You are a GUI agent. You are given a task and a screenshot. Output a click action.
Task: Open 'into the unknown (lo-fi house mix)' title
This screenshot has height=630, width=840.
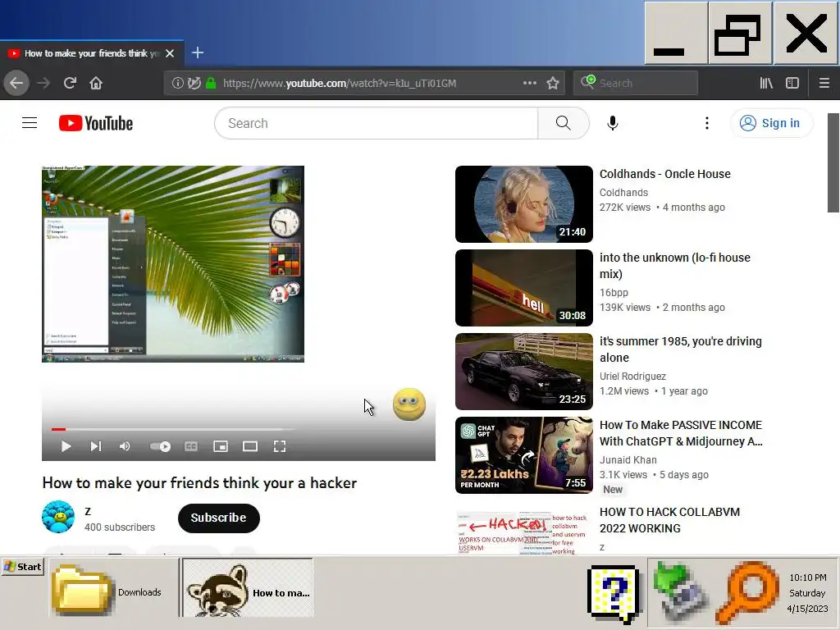click(675, 266)
